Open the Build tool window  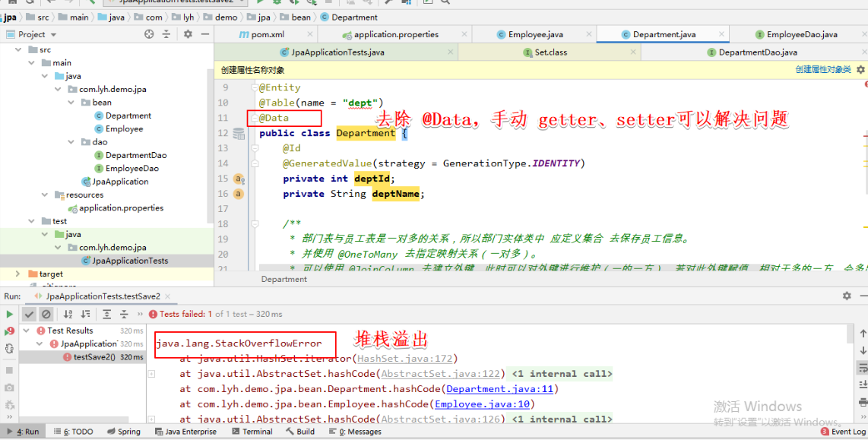[300, 432]
